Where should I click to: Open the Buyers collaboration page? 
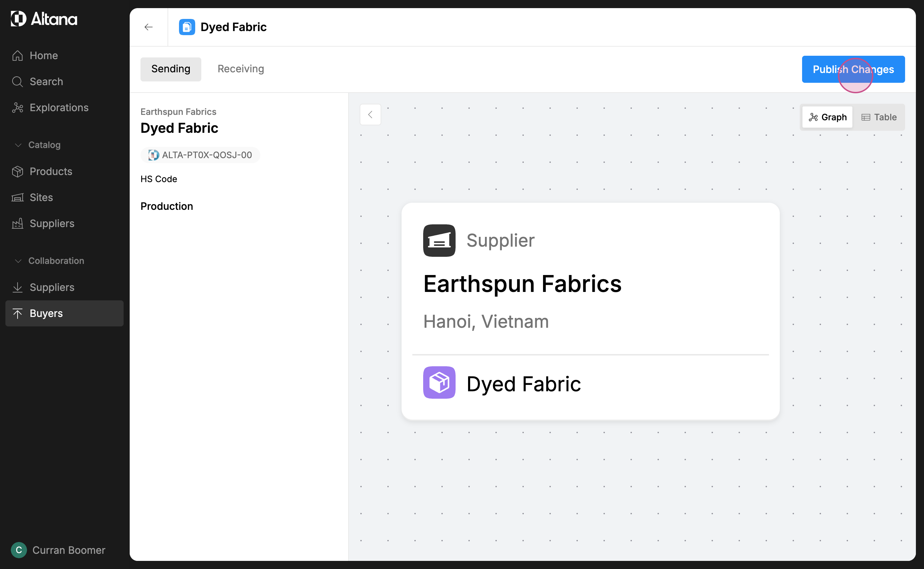click(46, 313)
